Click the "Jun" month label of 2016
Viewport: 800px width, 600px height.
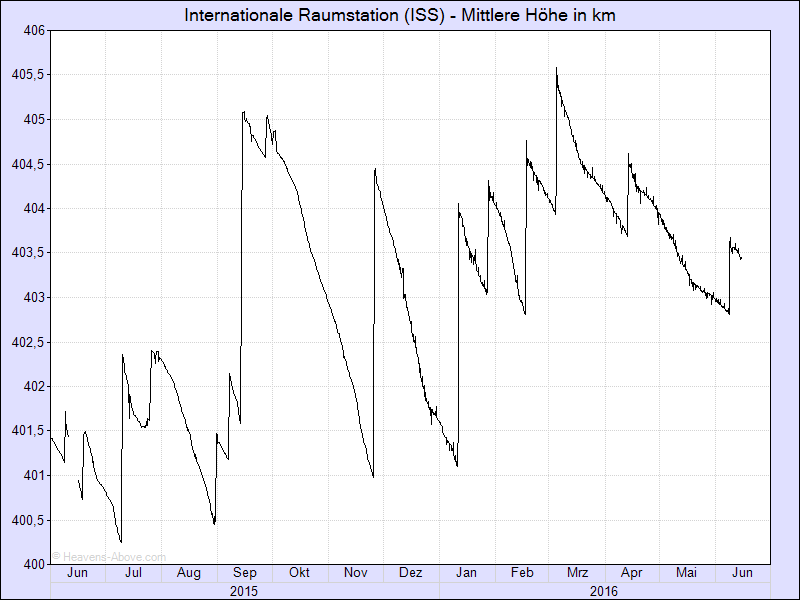click(742, 573)
